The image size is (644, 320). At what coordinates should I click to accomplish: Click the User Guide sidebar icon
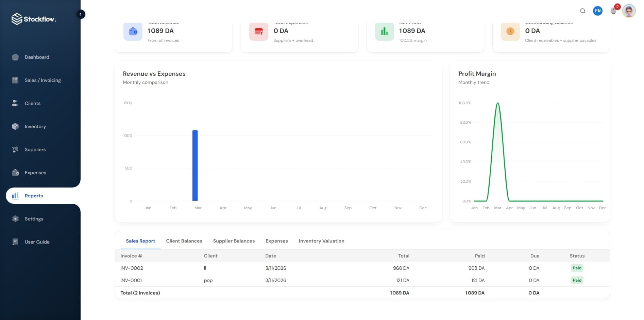tap(15, 242)
